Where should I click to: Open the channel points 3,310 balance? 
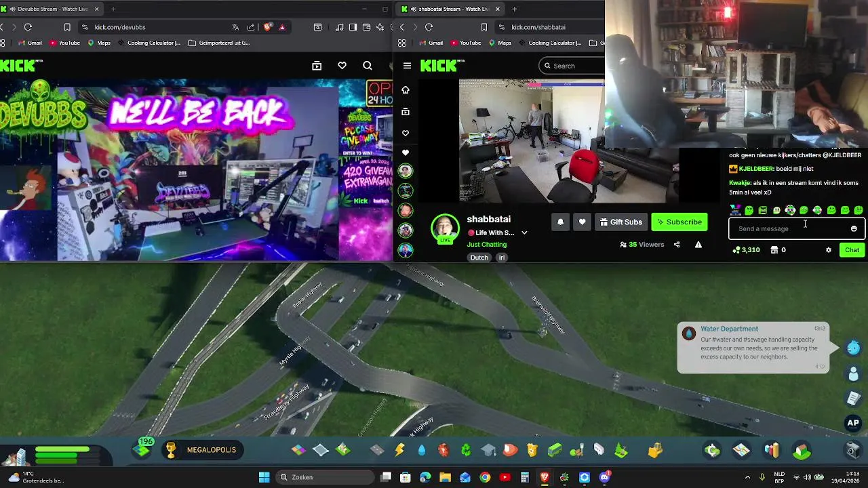click(746, 250)
